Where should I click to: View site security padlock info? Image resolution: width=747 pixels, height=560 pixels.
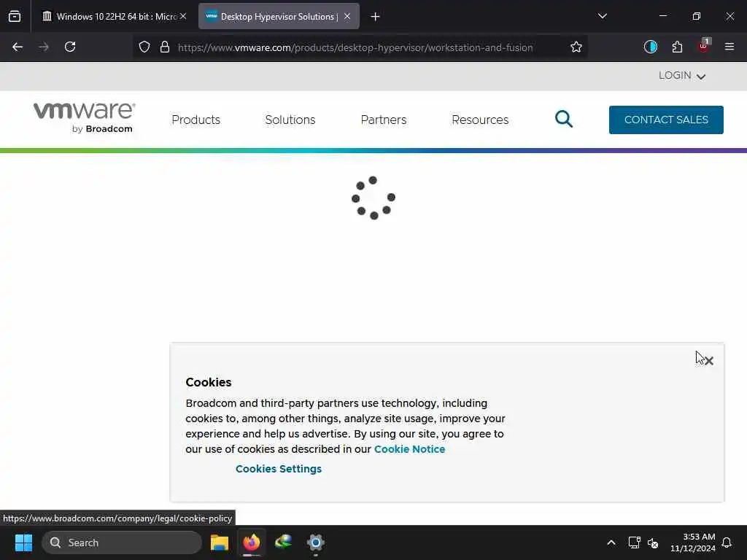[x=165, y=47]
